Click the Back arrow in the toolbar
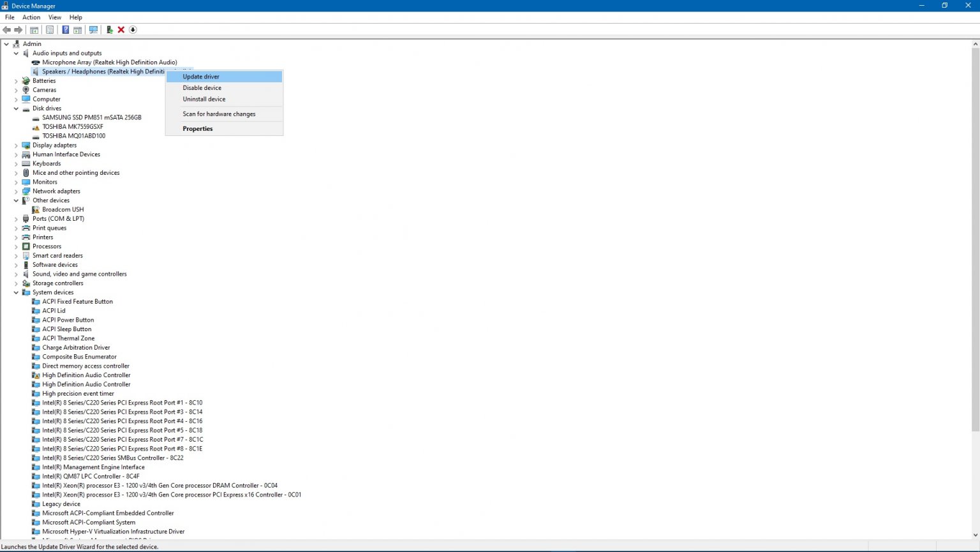 coord(7,30)
